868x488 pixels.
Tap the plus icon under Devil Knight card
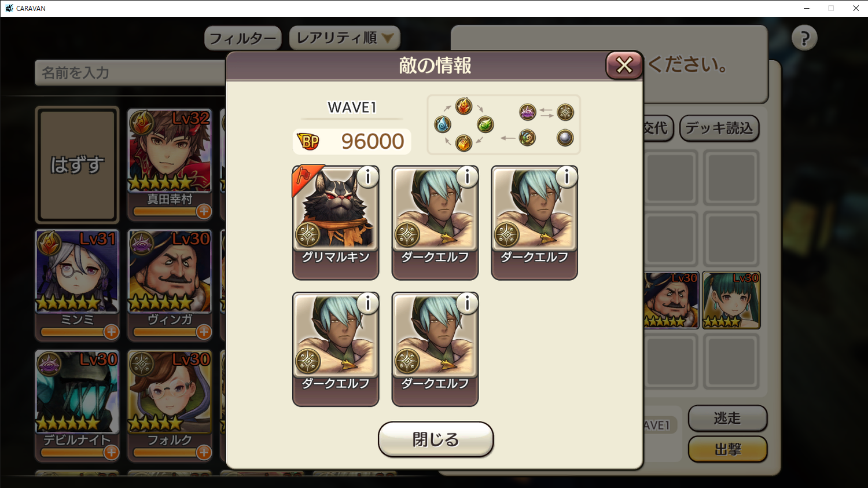click(x=111, y=452)
